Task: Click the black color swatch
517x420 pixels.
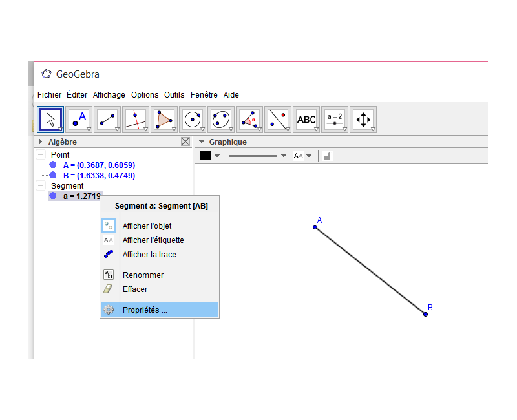Action: [206, 156]
